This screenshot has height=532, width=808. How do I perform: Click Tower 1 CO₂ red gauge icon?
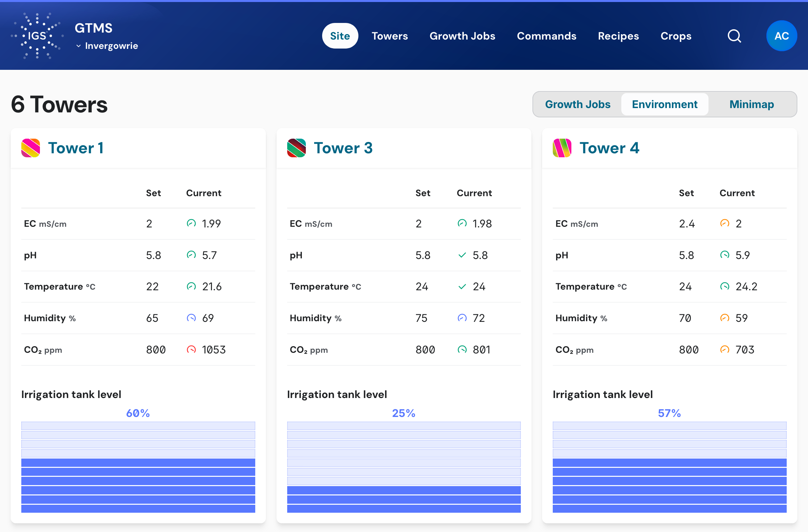(x=191, y=349)
